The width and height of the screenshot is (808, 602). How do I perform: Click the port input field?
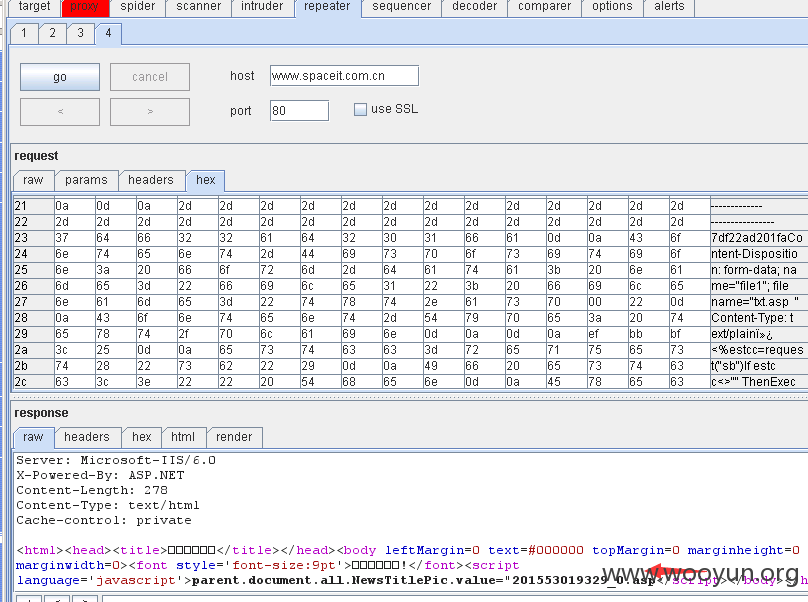[x=299, y=111]
